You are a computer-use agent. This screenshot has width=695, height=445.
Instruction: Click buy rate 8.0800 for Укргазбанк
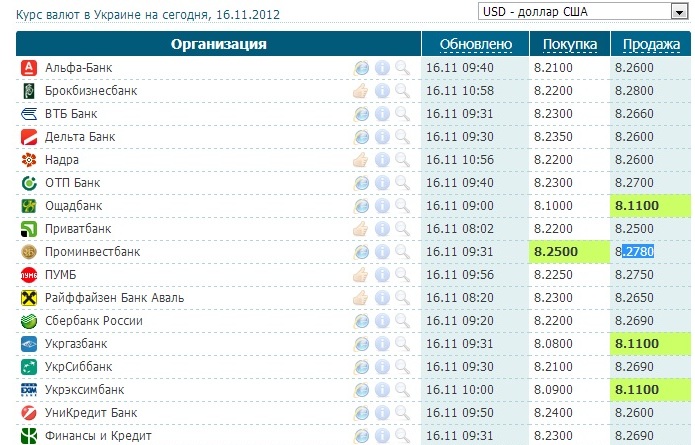click(x=553, y=344)
